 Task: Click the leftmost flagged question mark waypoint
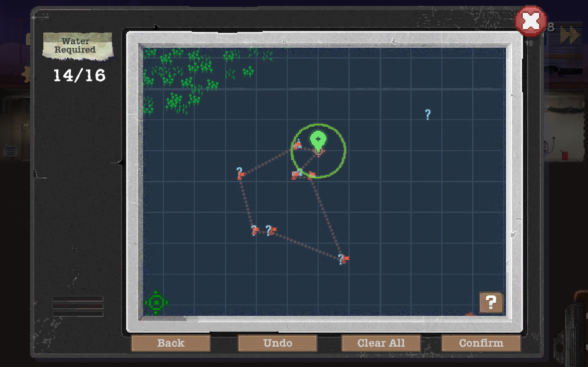pyautogui.click(x=240, y=173)
